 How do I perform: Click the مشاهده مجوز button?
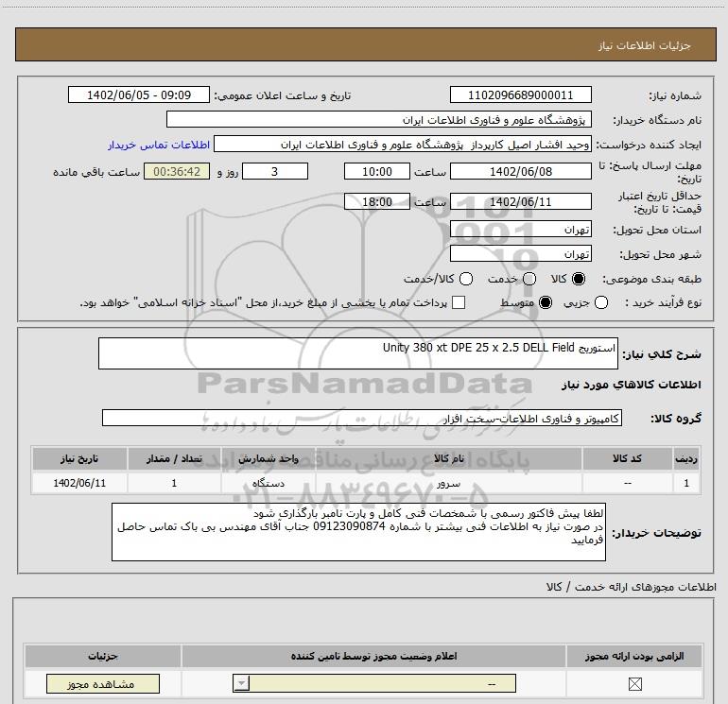103,683
